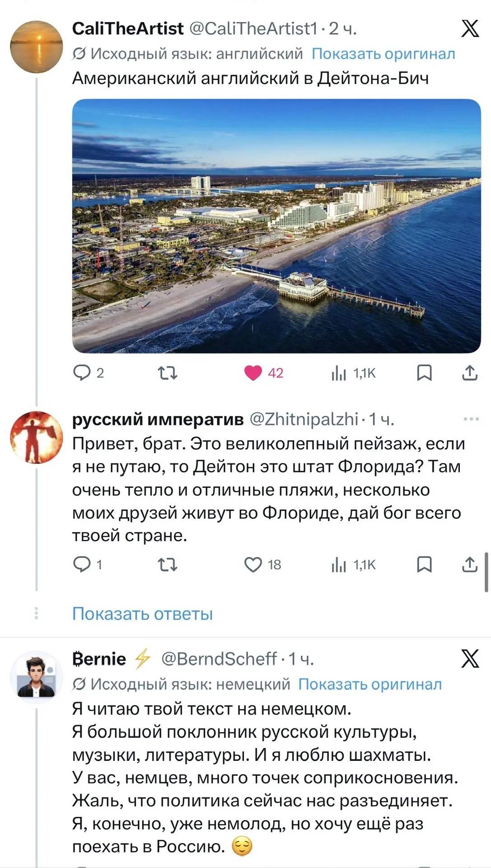Open the reply icon on CaliTheArtist's post
Image resolution: width=491 pixels, height=868 pixels.
pos(82,373)
